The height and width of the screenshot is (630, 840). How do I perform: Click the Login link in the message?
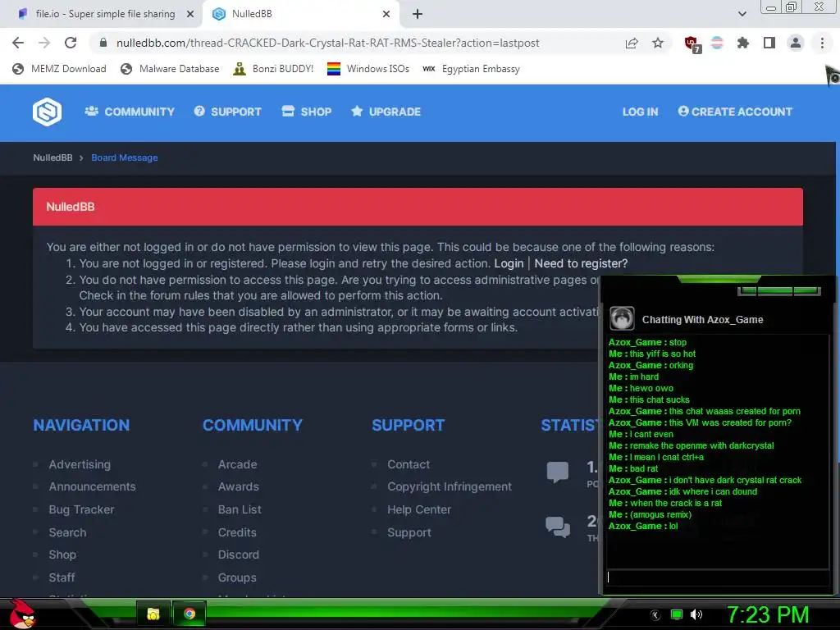[x=509, y=263]
